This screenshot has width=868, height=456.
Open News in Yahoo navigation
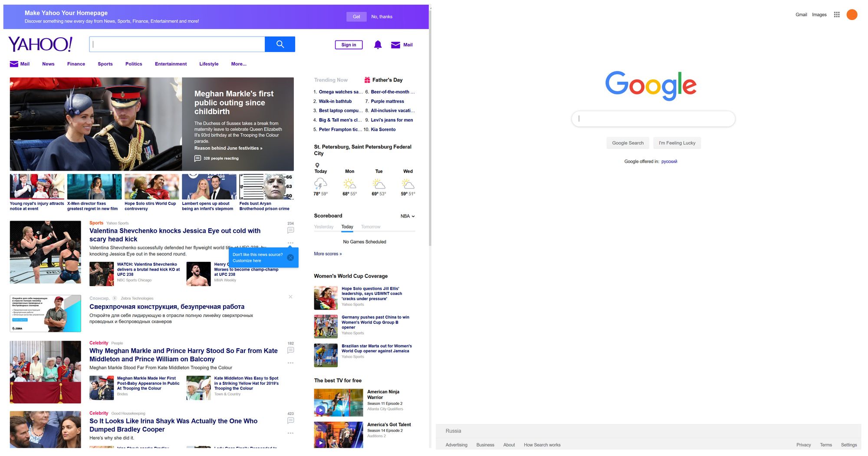pyautogui.click(x=48, y=64)
